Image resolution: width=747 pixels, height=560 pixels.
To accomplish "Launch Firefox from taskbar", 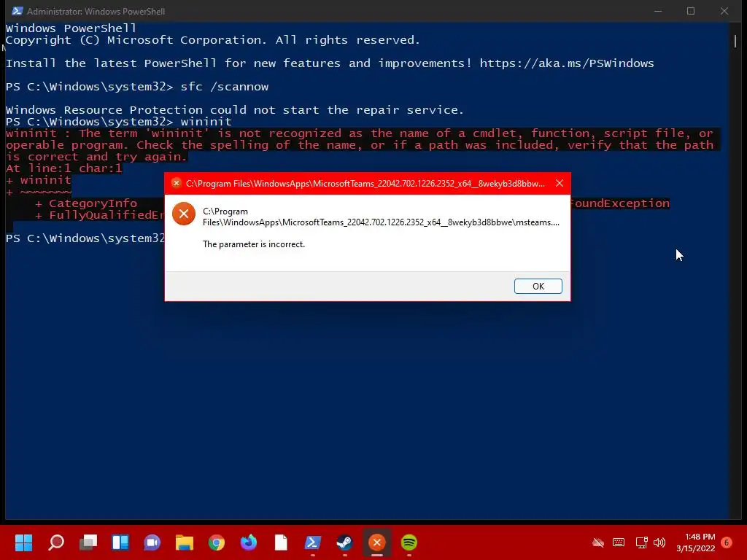I will [248, 542].
